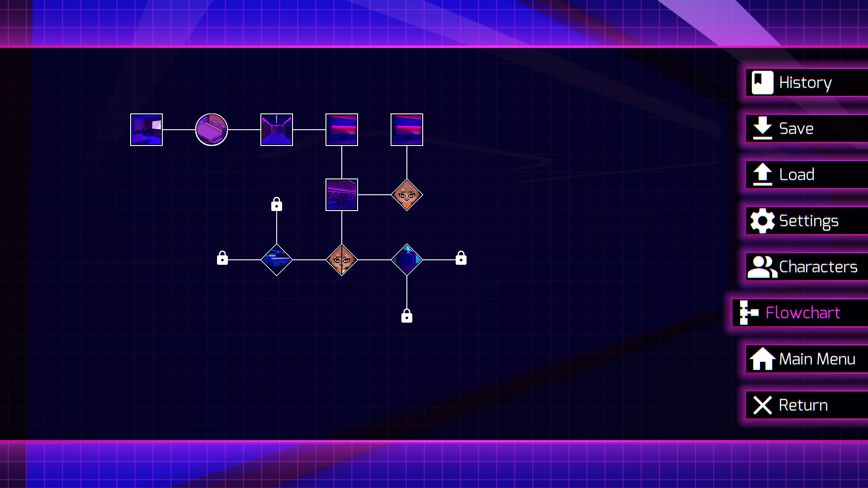The image size is (868, 488).
Task: Open the Characters menu item
Action: 807,267
